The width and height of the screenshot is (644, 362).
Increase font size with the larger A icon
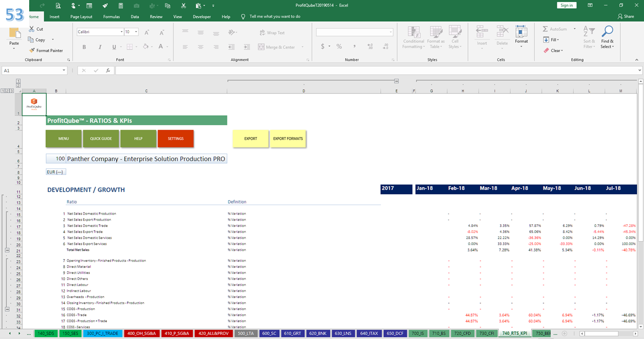pos(147,32)
